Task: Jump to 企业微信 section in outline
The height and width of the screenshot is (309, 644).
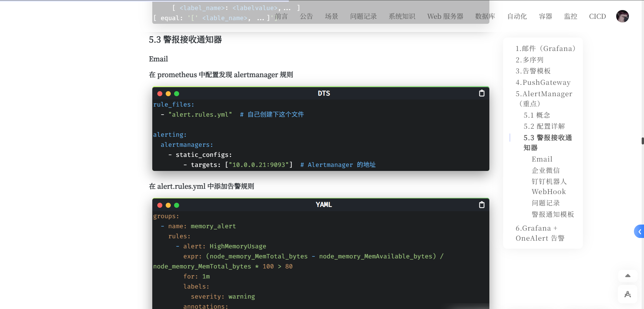Action: tap(546, 171)
